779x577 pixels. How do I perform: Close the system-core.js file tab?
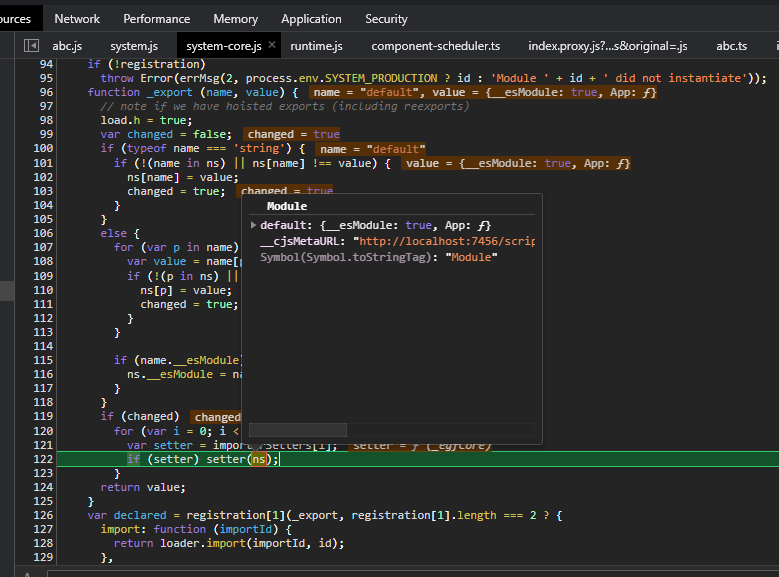pos(272,46)
